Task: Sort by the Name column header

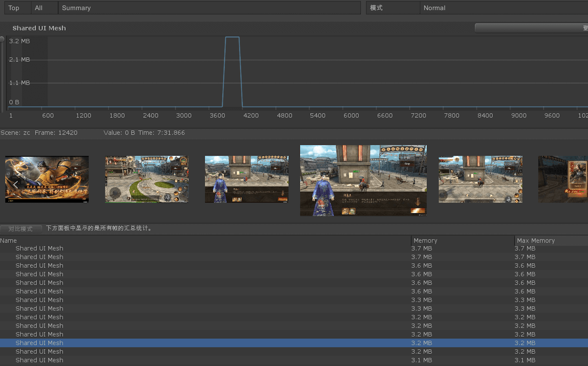Action: click(x=9, y=241)
